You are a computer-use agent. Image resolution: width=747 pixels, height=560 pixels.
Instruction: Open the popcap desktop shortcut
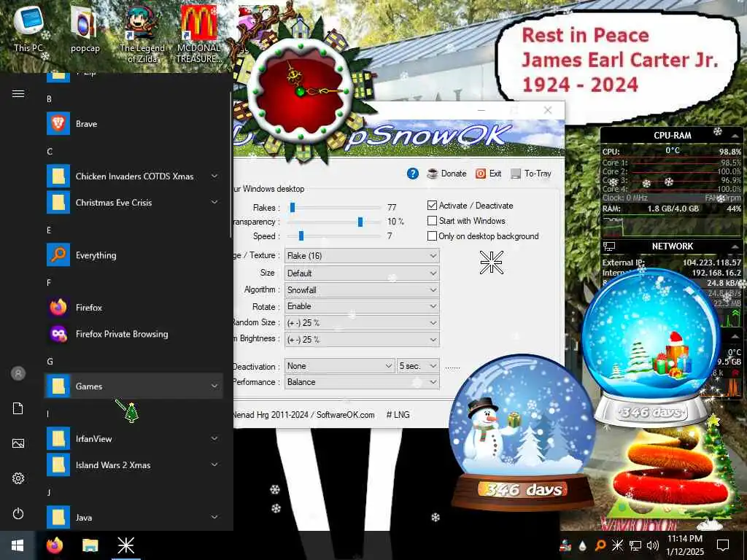coord(85,29)
